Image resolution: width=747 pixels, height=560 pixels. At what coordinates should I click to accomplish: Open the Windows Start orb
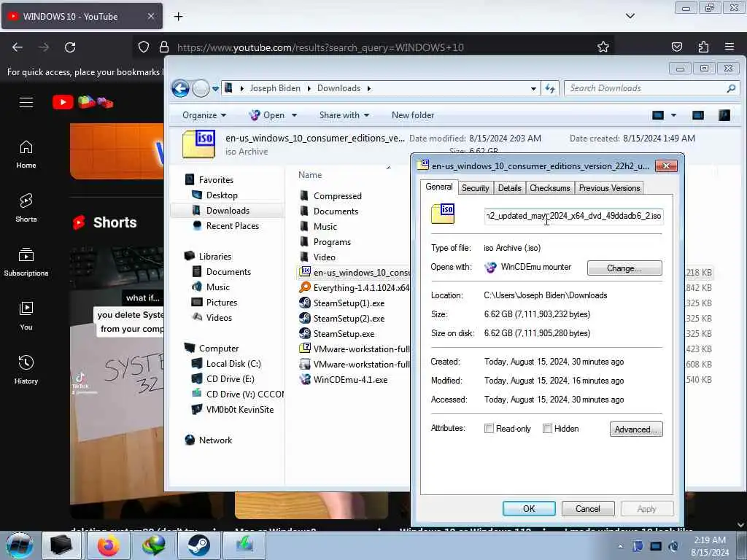click(x=20, y=545)
